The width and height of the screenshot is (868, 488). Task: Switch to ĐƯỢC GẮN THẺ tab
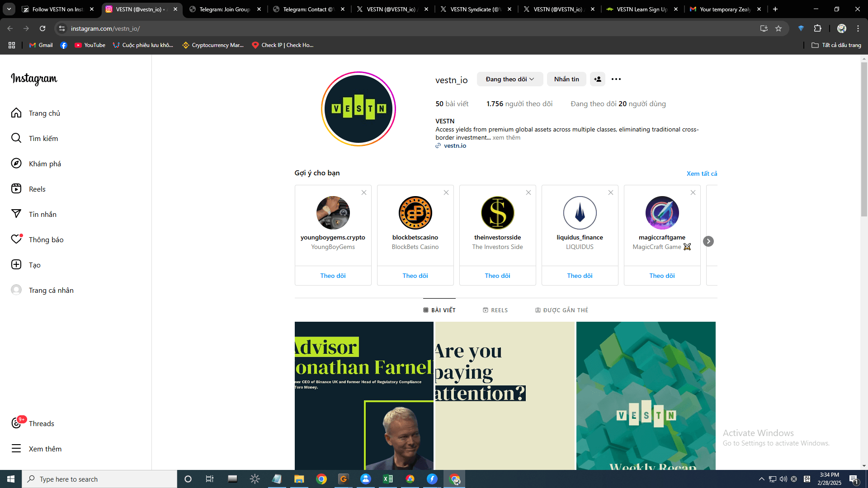click(x=561, y=310)
